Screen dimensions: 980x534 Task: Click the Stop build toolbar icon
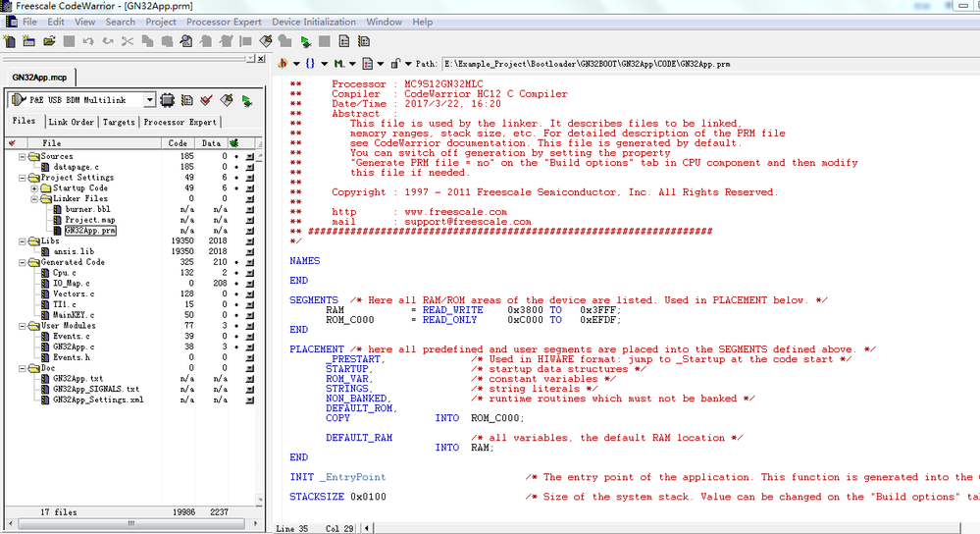coord(325,41)
